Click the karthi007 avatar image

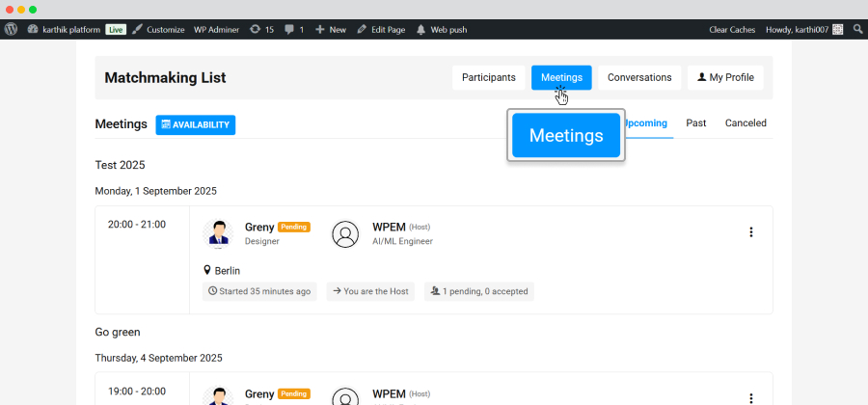pos(837,30)
